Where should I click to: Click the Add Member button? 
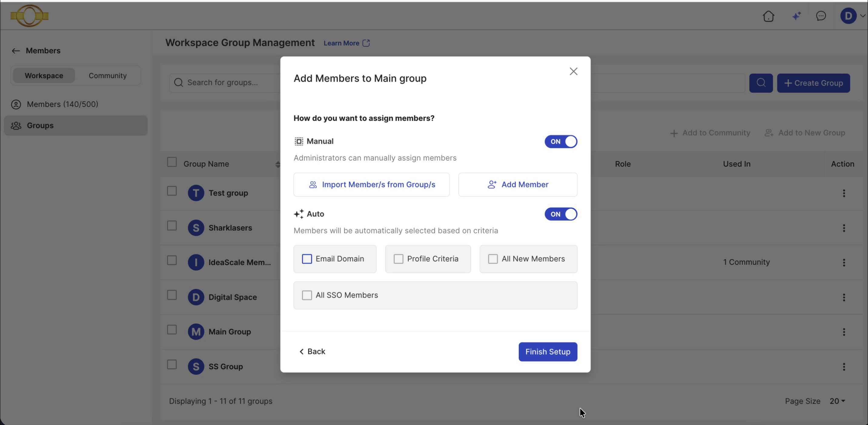(518, 185)
